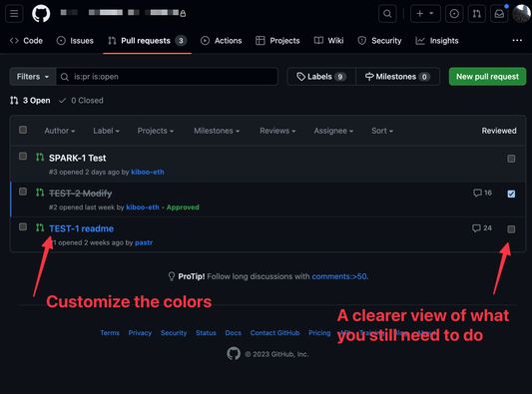Mark TEST-1 readme as reviewed
Screen dimensions: 532x394
click(511, 229)
